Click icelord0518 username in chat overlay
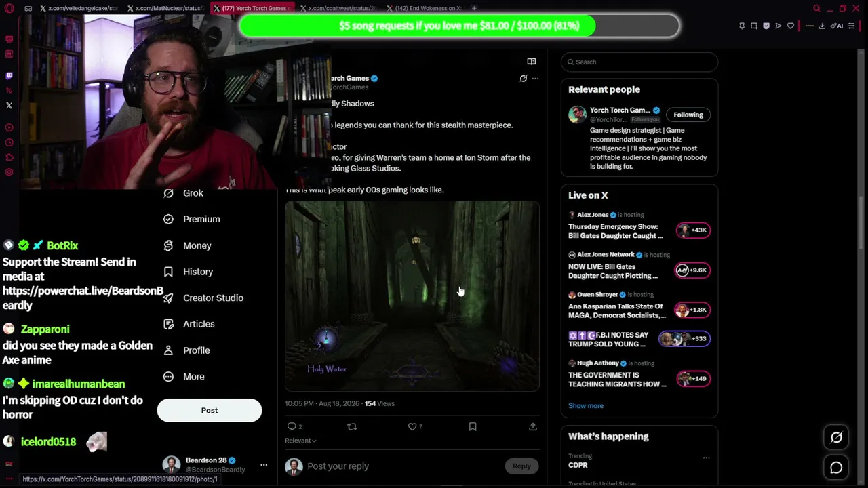The height and width of the screenshot is (488, 868). pos(48,442)
